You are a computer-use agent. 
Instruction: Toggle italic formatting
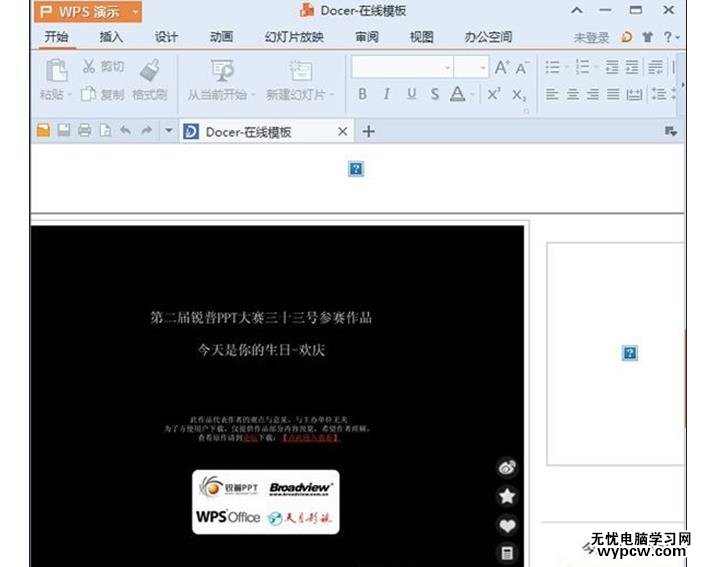point(386,94)
